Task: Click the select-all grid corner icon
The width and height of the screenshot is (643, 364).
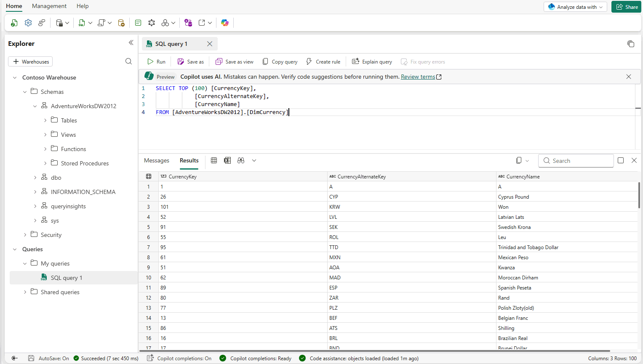Action: click(149, 177)
